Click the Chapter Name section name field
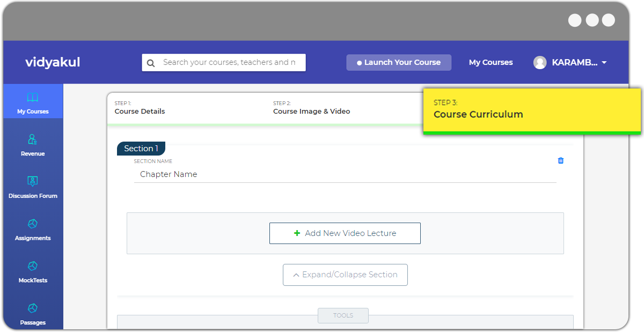Screen dimensions: 644x332 (x=345, y=174)
